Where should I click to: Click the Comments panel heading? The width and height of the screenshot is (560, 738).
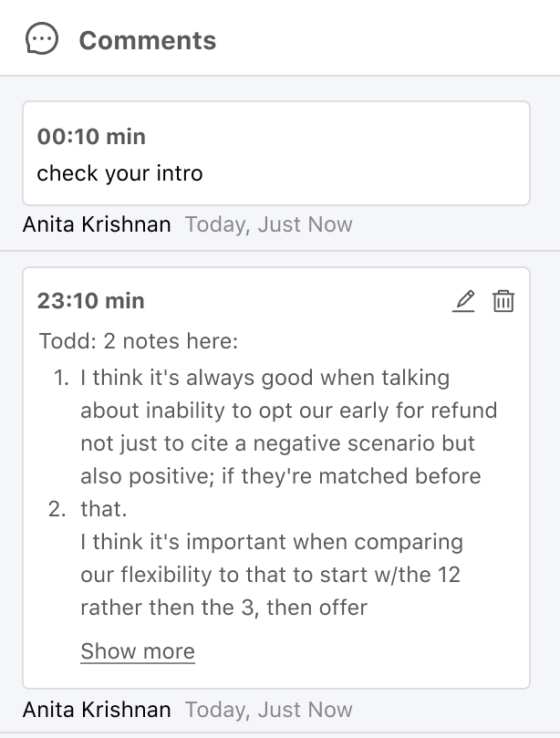[x=148, y=40]
